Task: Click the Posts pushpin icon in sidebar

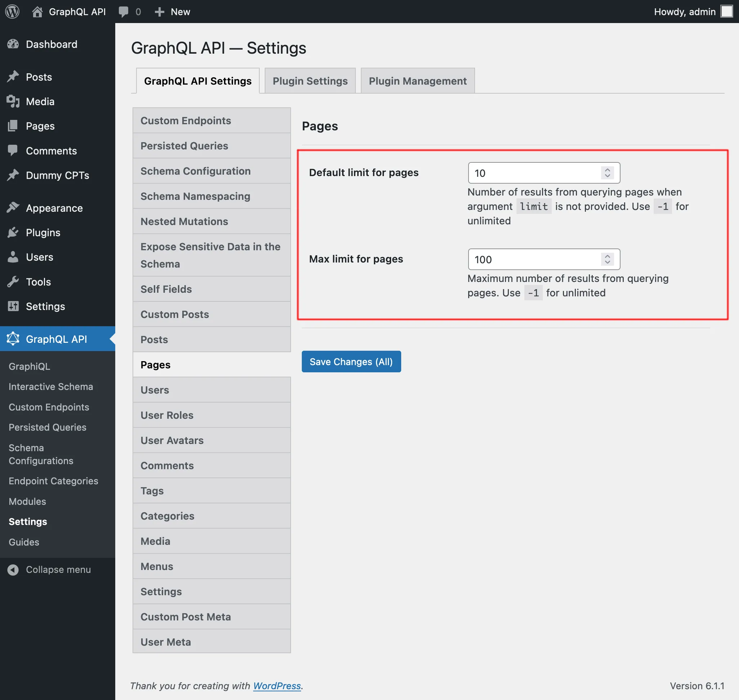Action: click(x=13, y=77)
